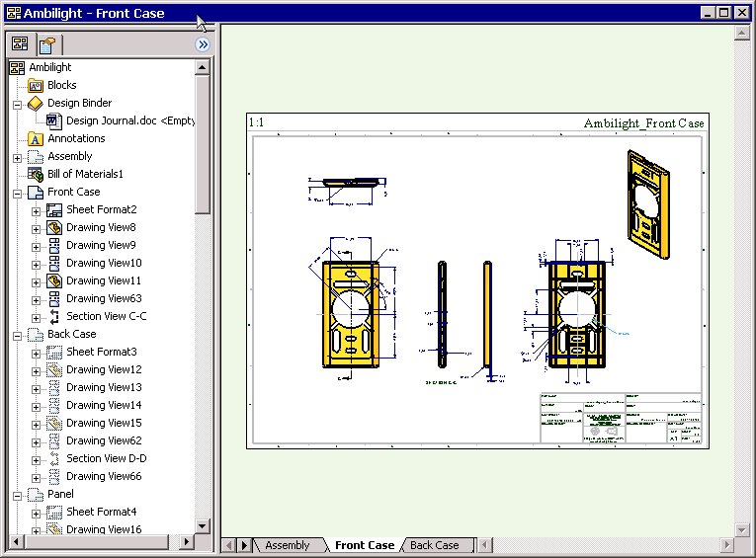
Task: Click the Drawing View11 icon
Action: tap(54, 280)
